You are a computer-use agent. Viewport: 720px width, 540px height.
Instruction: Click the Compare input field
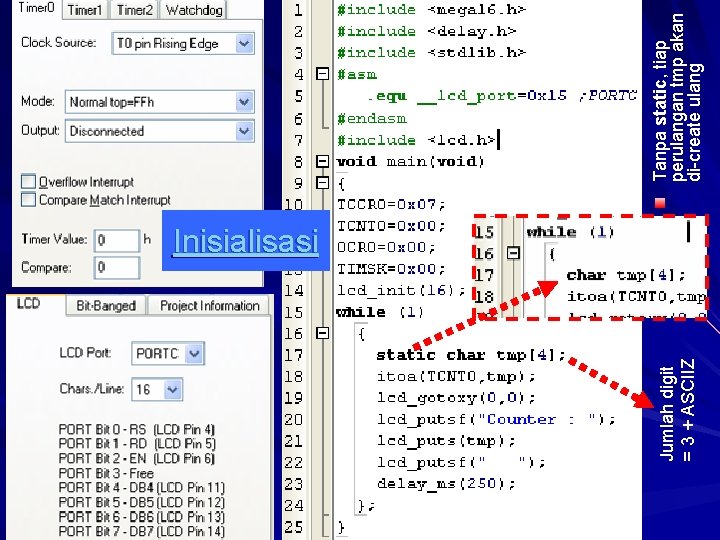click(x=117, y=268)
